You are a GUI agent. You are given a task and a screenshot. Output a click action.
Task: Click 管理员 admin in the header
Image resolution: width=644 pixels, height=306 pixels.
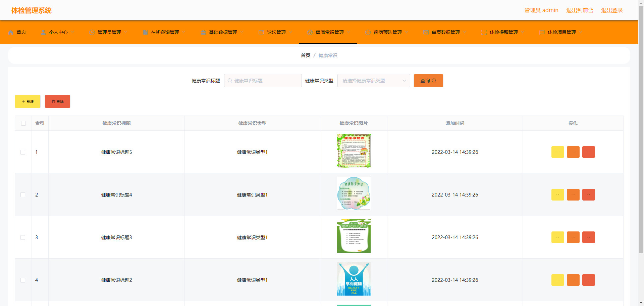pos(541,10)
